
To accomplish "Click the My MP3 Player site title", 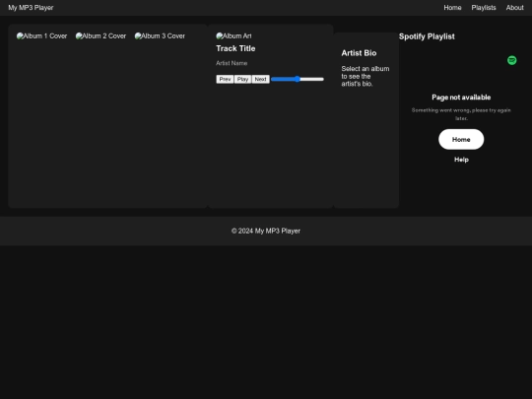I will point(31,8).
